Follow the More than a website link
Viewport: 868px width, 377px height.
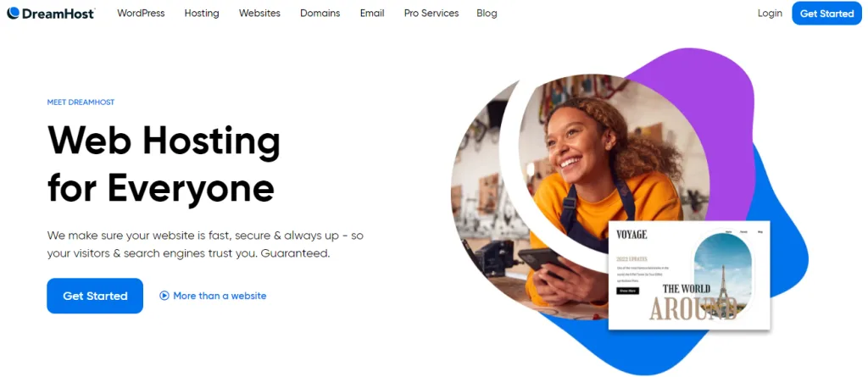[220, 296]
